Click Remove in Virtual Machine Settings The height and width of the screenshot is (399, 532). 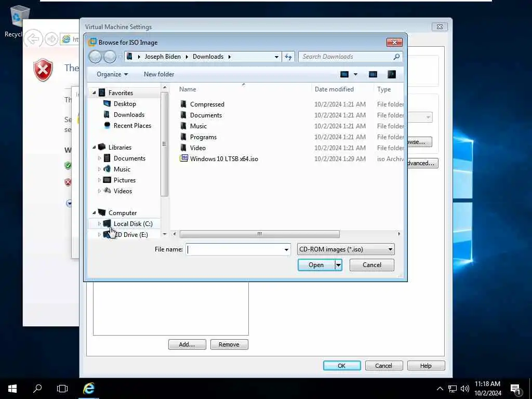pos(229,344)
